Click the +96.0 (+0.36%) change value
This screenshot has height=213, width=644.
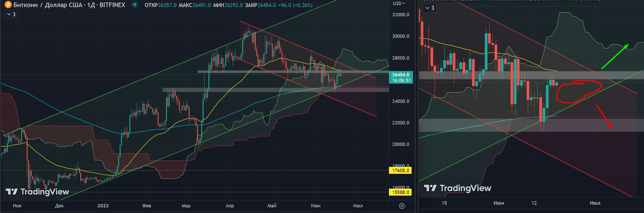pyautogui.click(x=295, y=5)
